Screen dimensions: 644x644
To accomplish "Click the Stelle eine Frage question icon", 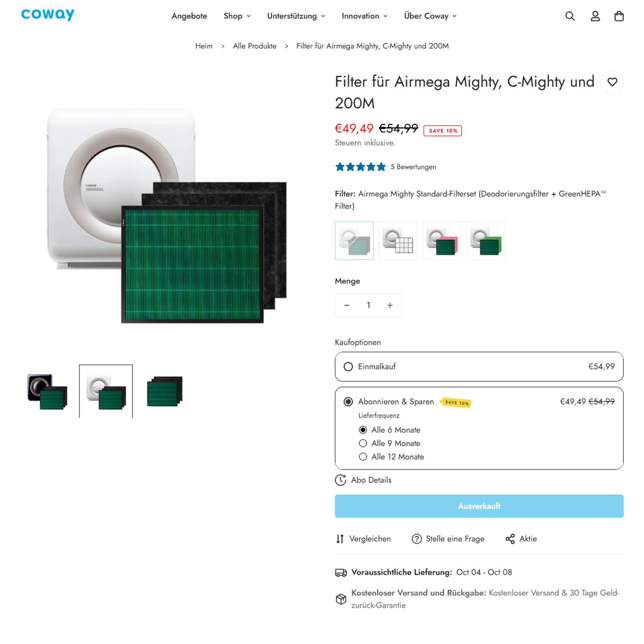I will [x=416, y=539].
